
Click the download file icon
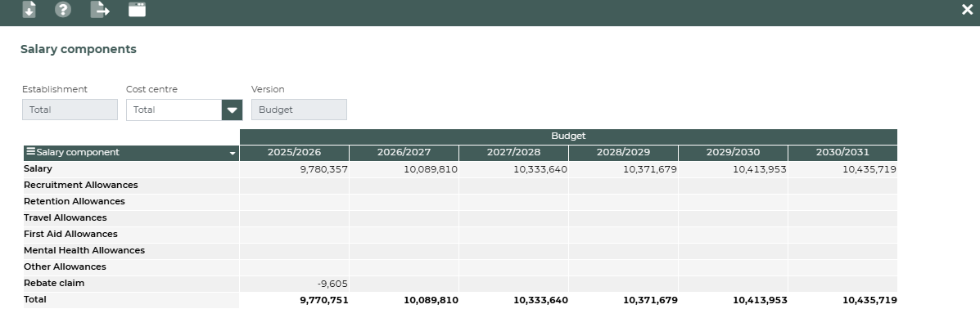coord(29,10)
